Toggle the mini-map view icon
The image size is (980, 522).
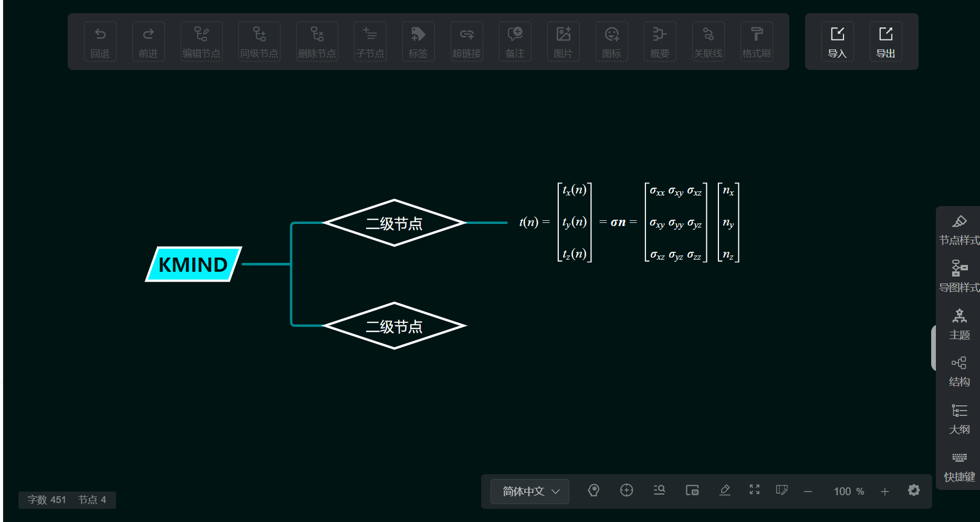pos(692,490)
